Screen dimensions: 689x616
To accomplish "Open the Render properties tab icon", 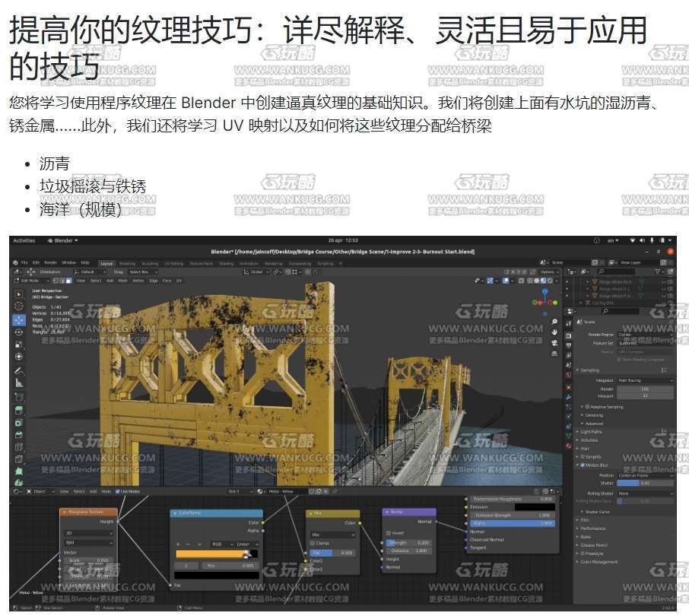I will pos(569,335).
